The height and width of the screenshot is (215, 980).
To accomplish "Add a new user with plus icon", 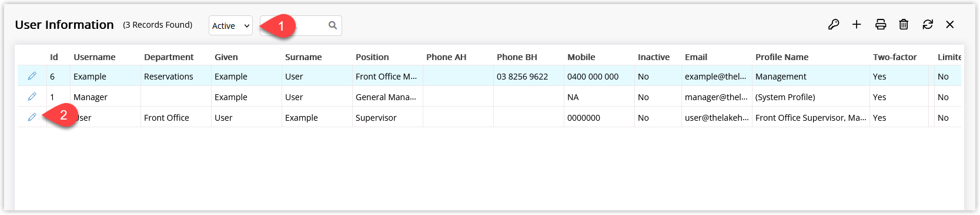I will tap(857, 25).
